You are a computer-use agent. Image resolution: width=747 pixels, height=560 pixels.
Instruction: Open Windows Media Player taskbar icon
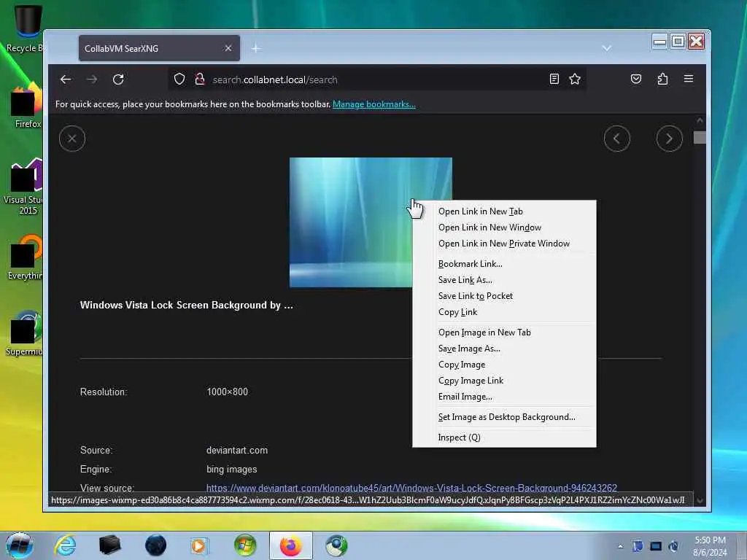(x=199, y=545)
